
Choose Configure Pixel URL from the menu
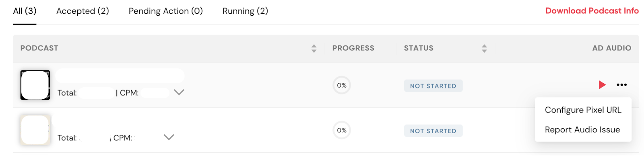click(x=583, y=110)
